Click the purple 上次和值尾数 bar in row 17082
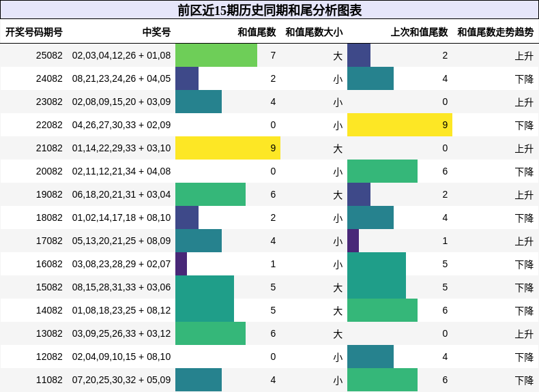The width and height of the screenshot is (539, 392). pos(353,241)
